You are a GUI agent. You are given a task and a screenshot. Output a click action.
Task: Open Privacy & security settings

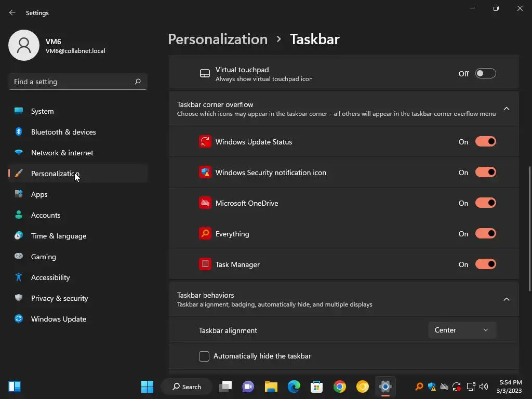(x=78, y=298)
